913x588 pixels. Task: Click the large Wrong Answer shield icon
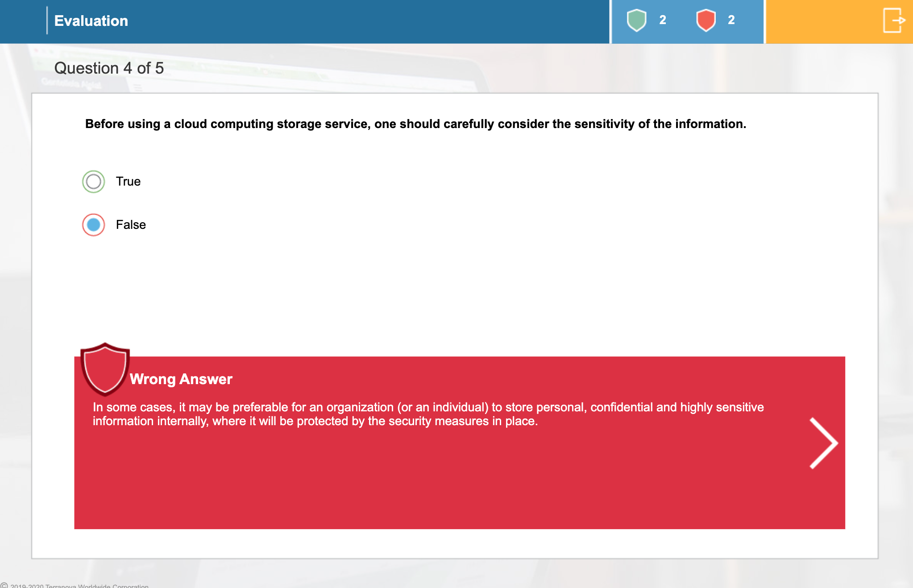105,369
